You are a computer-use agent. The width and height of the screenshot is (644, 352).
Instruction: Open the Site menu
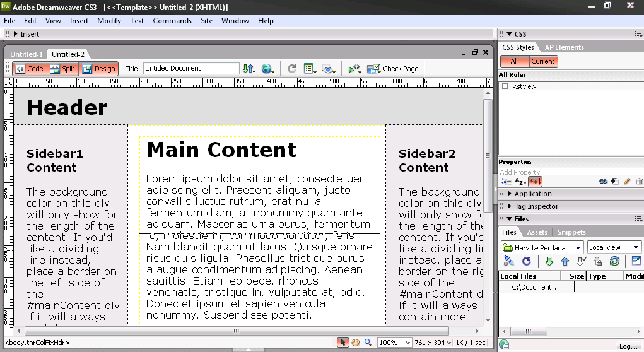click(x=207, y=21)
